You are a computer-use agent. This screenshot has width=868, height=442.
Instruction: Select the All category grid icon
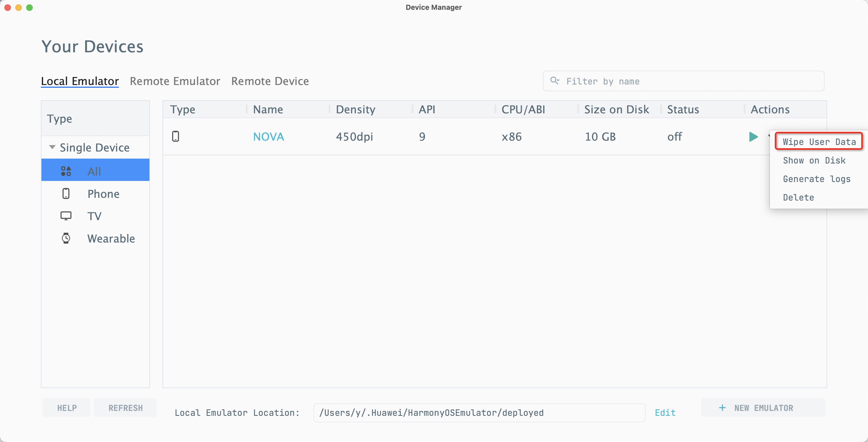click(x=66, y=171)
